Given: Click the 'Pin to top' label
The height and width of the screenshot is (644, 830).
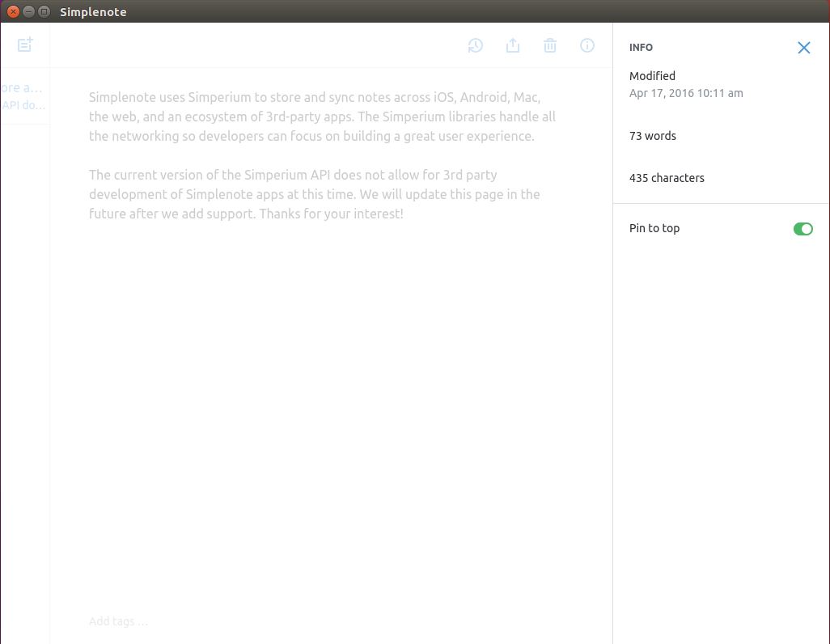Looking at the screenshot, I should point(654,228).
